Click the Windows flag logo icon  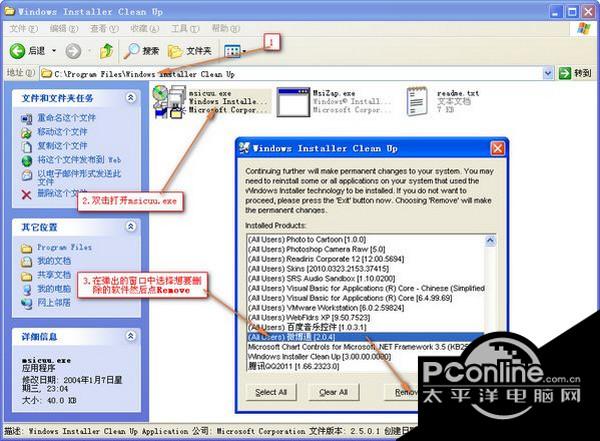coord(584,29)
